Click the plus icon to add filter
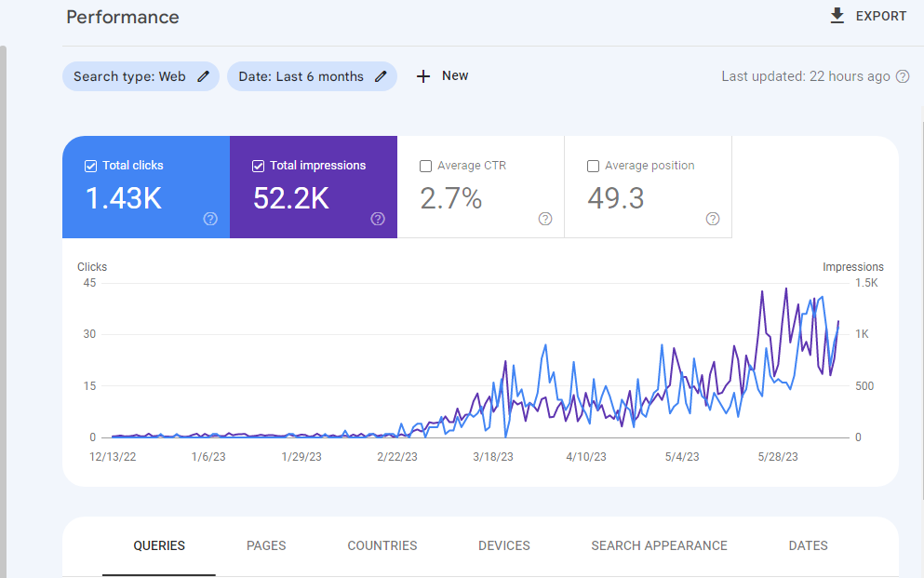 tap(423, 76)
